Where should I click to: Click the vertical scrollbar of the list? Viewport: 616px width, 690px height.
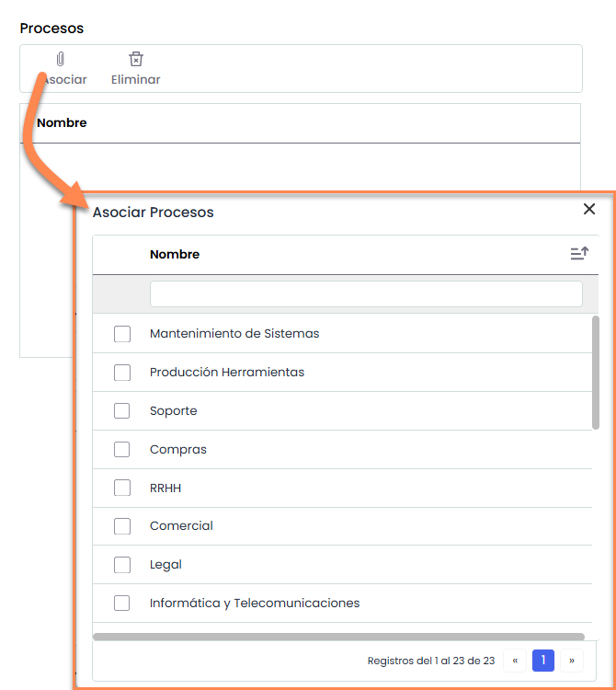[596, 372]
